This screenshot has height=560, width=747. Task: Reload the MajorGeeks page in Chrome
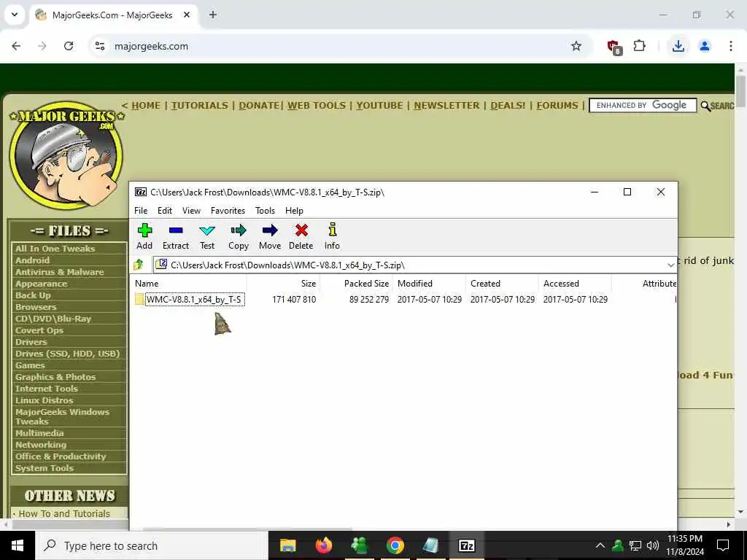[x=69, y=46]
